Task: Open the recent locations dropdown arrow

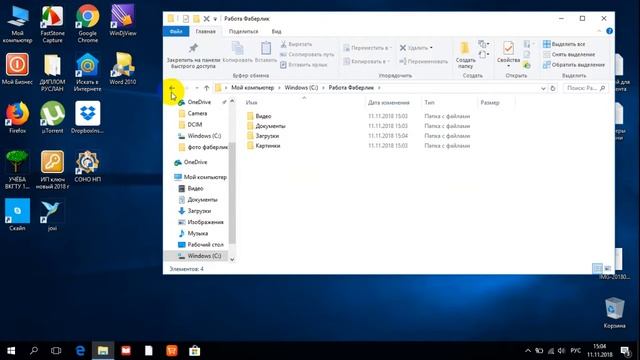Action: coord(197,88)
